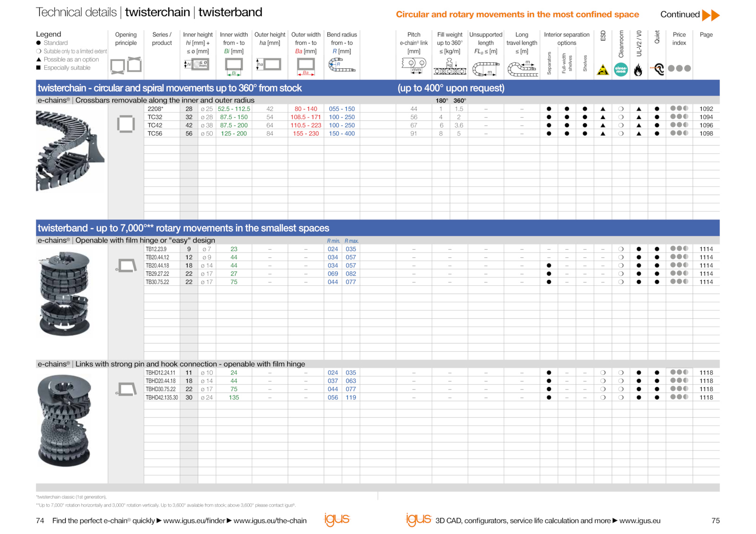Click the Long travel length icon
Image resolution: width=756 pixels, height=534 pixels.
[523, 68]
